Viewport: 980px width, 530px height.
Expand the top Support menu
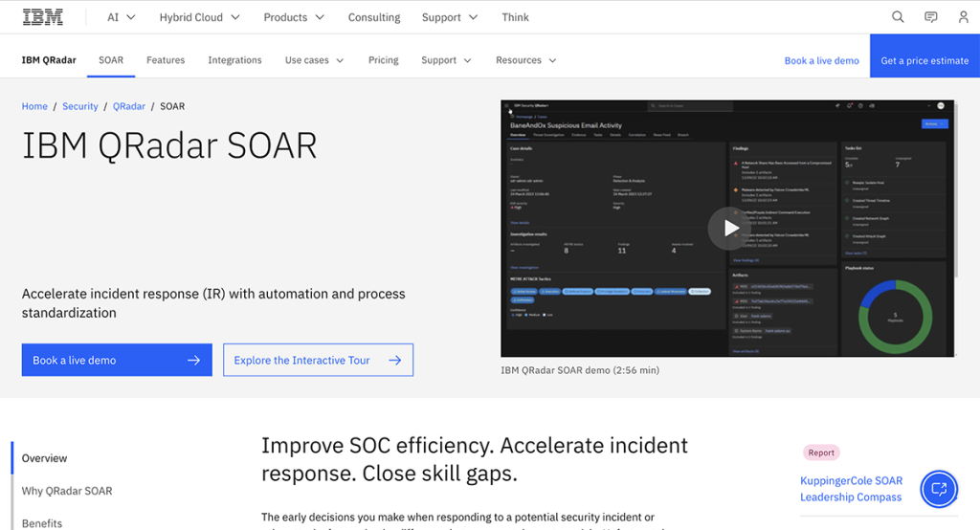(x=450, y=17)
